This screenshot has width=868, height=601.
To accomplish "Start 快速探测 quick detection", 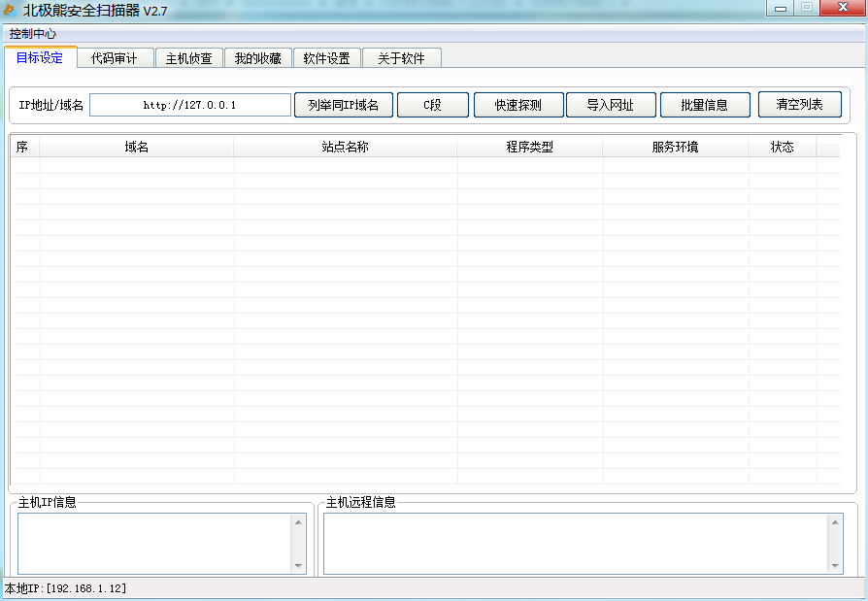I will tap(517, 105).
